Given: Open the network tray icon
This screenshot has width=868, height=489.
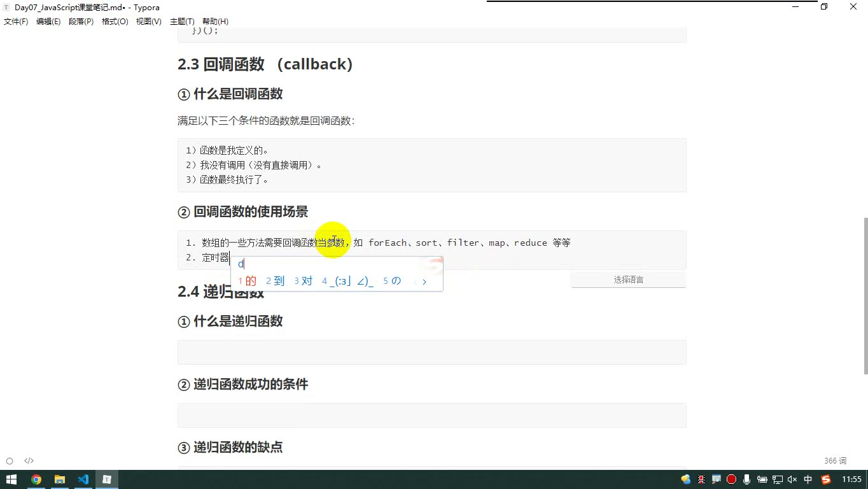Looking at the screenshot, I should tap(777, 479).
